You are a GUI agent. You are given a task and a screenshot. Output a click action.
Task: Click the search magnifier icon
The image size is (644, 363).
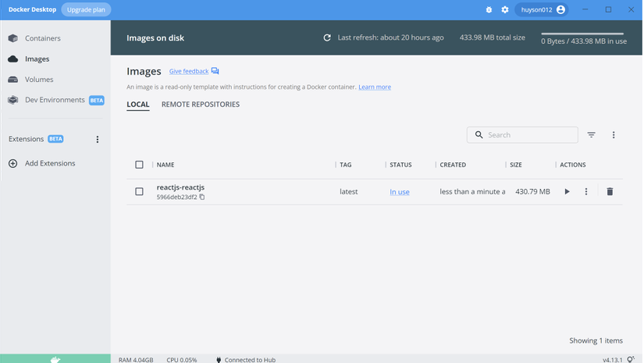click(479, 135)
